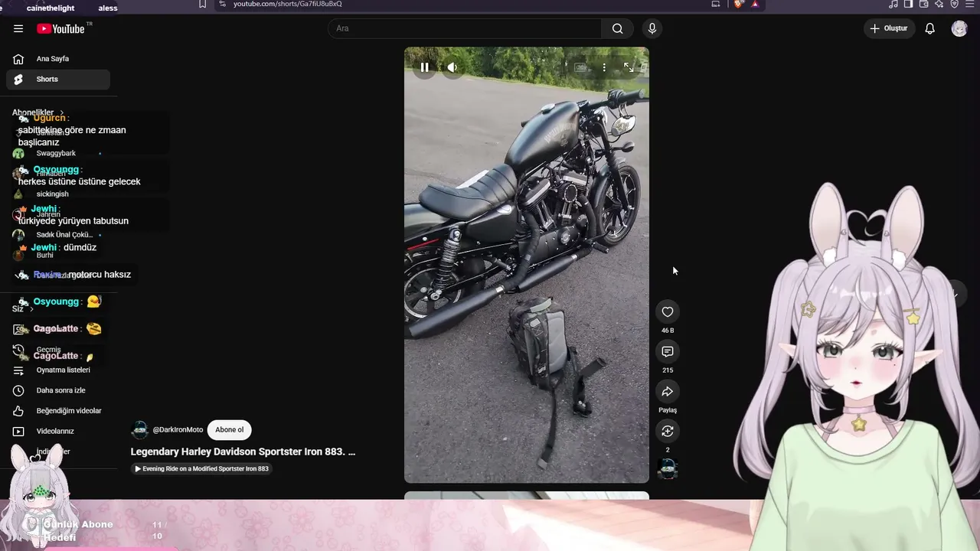Click the play icon beside Videolarınız
Image resolution: width=980 pixels, height=551 pixels.
(18, 431)
